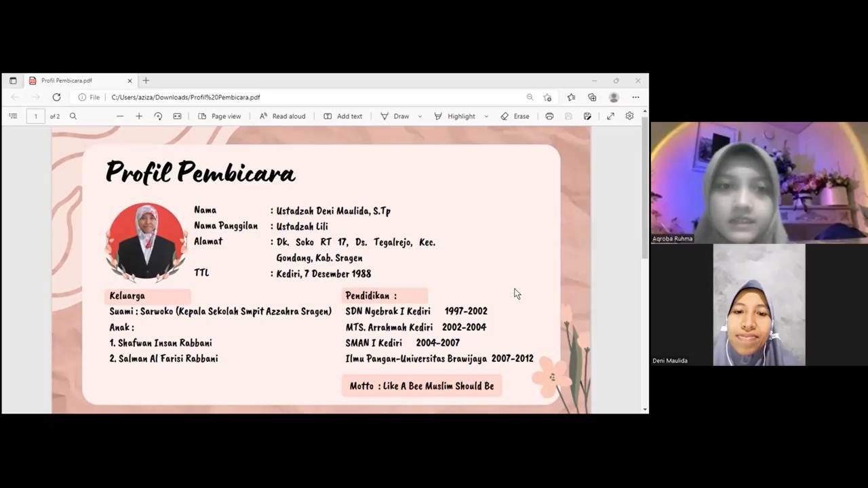Image resolution: width=868 pixels, height=488 pixels.
Task: Toggle Read aloud for the PDF
Action: [x=282, y=116]
